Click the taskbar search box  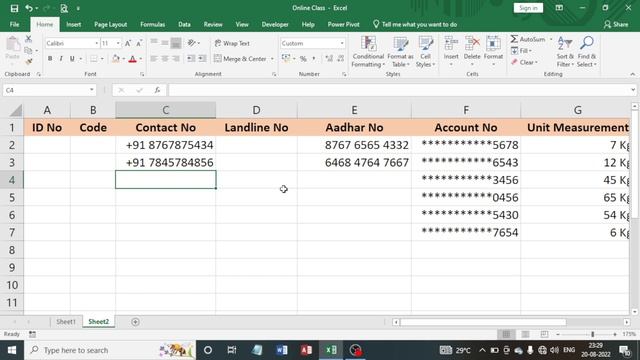[110, 350]
